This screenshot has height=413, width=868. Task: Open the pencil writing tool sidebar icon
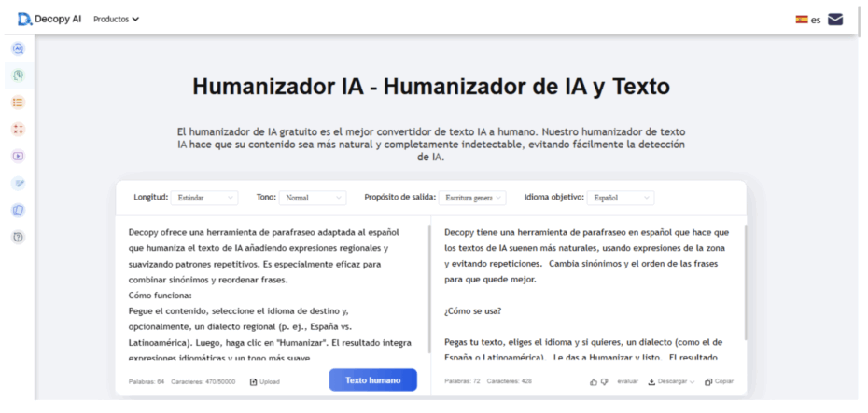point(19,183)
